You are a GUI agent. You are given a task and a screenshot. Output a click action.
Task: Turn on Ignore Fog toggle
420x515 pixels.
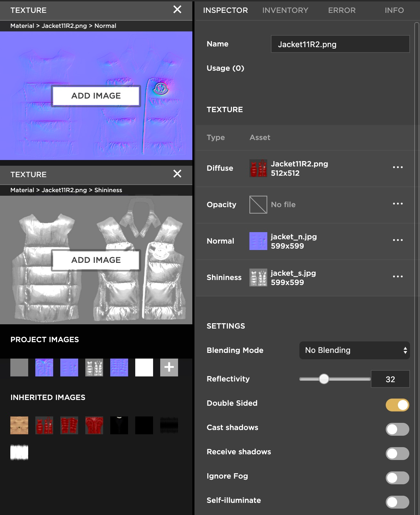pyautogui.click(x=398, y=478)
